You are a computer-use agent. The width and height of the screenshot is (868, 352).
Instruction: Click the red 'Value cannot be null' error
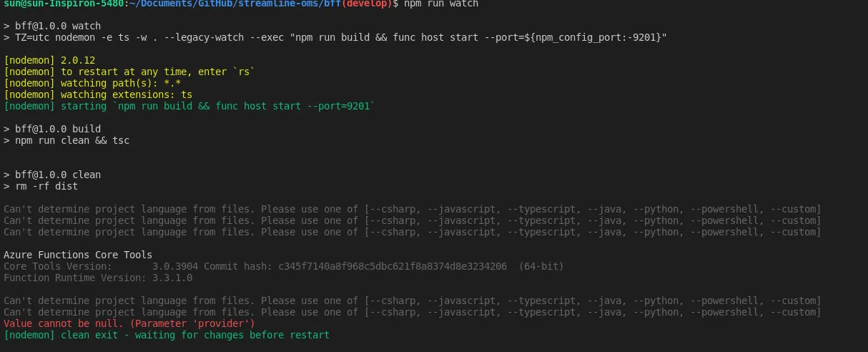point(129,323)
